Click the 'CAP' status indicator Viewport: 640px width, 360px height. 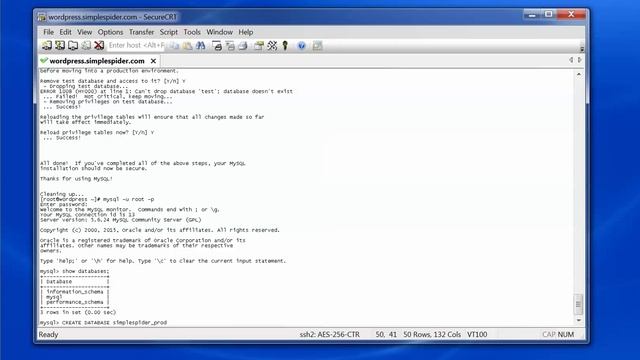(549, 334)
